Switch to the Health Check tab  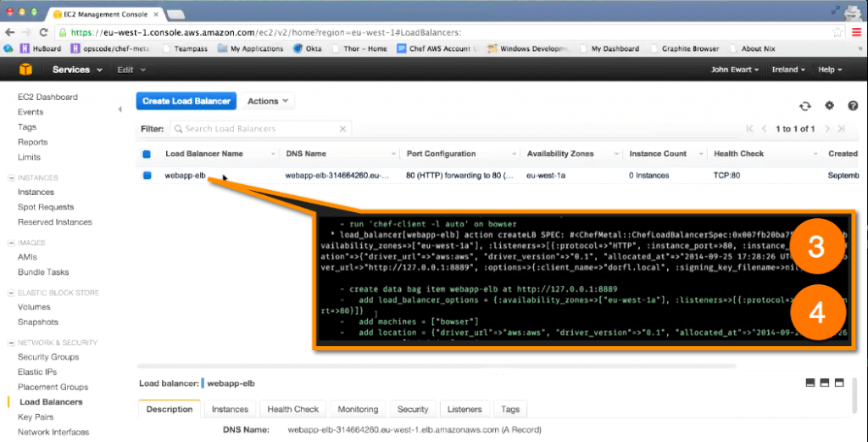pyautogui.click(x=293, y=409)
